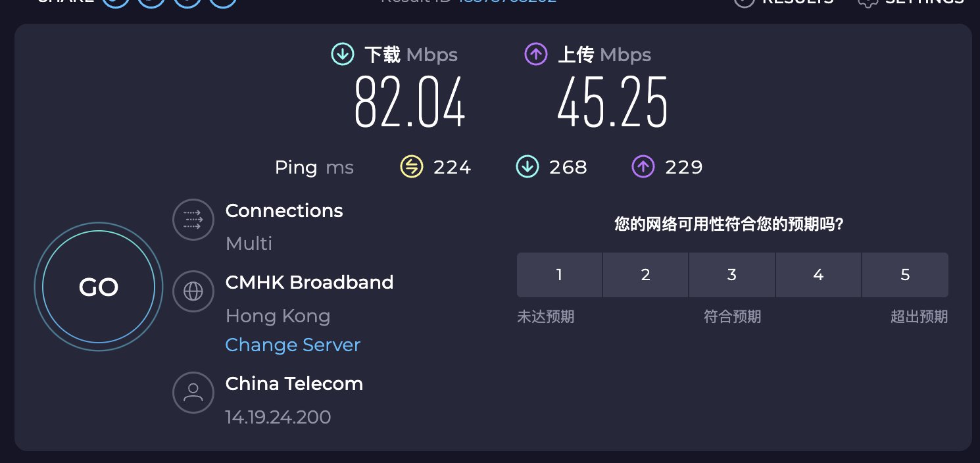Click the teal download speed arrow icon

[342, 54]
